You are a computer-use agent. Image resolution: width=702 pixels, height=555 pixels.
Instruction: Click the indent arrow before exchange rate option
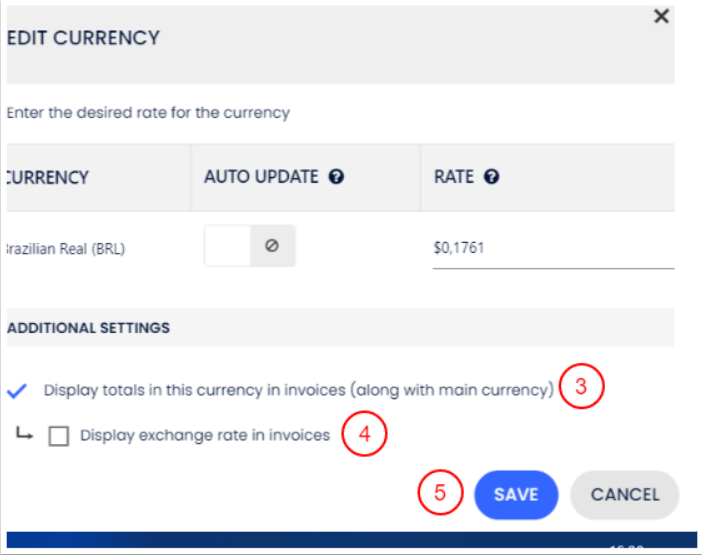(x=26, y=434)
